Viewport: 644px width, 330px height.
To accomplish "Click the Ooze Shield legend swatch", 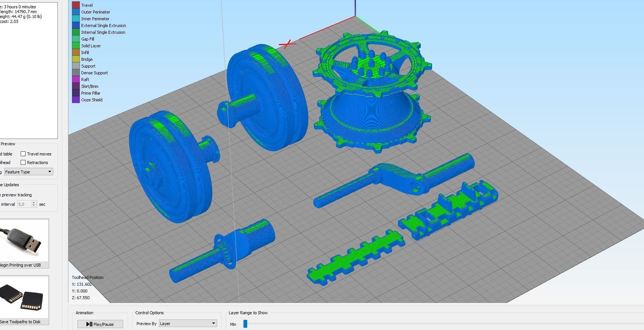I will coord(76,99).
